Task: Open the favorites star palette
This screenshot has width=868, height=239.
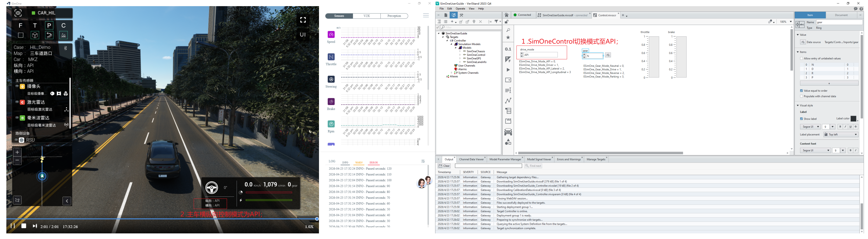Action: coord(508,38)
